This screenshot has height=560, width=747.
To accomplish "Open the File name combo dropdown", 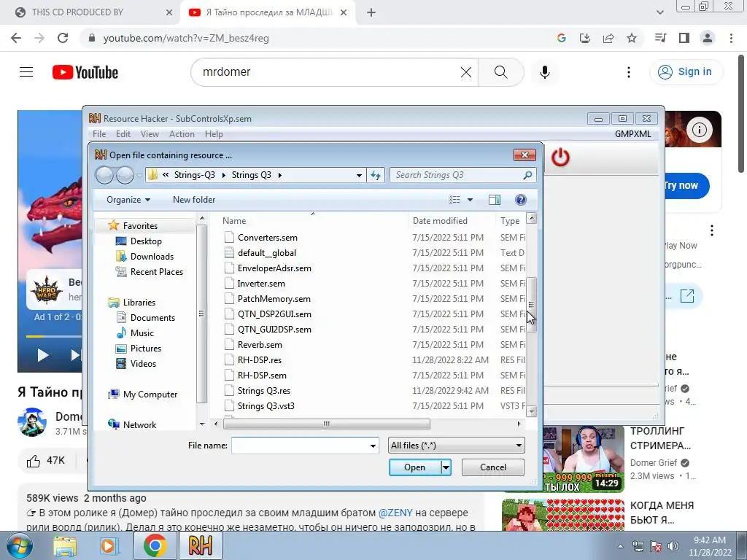I will [373, 446].
